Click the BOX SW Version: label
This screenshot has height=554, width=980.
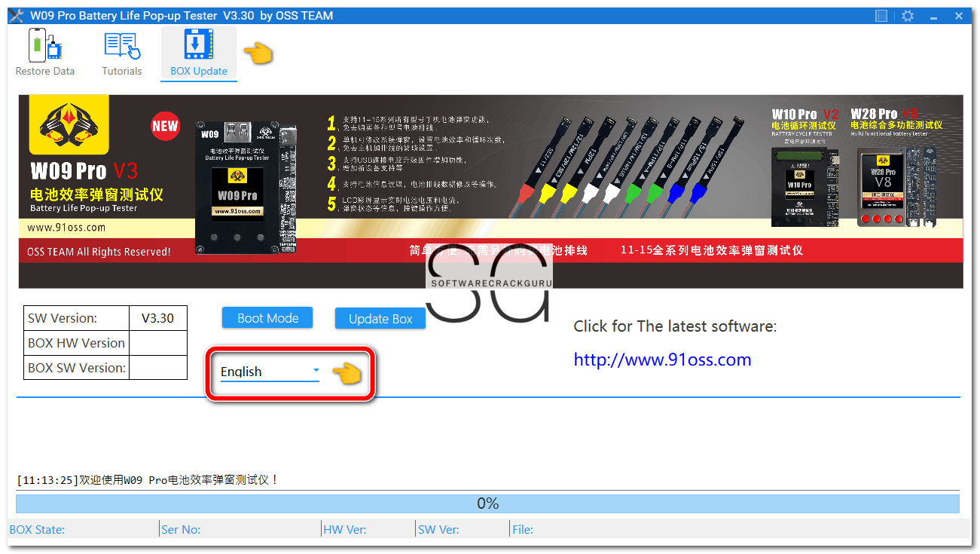pos(77,368)
